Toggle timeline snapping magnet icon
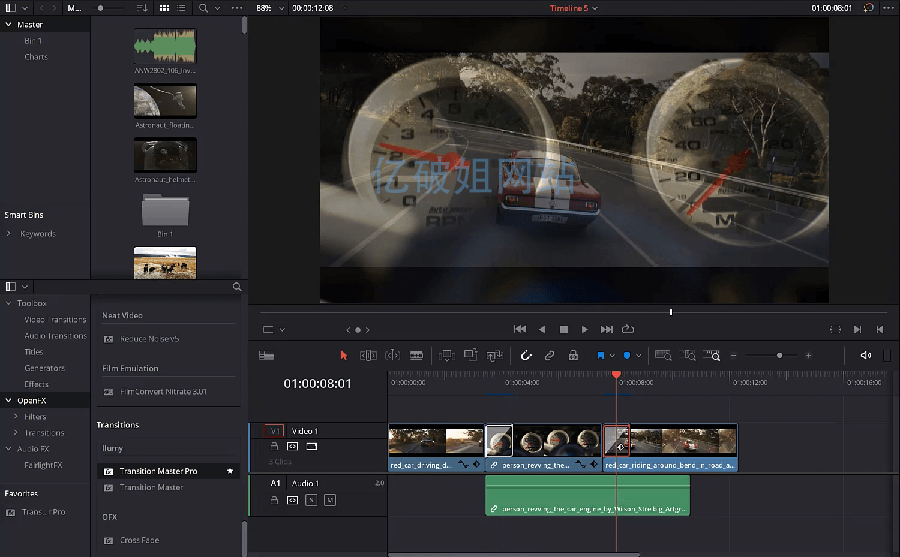Image resolution: width=900 pixels, height=557 pixels. tap(526, 355)
